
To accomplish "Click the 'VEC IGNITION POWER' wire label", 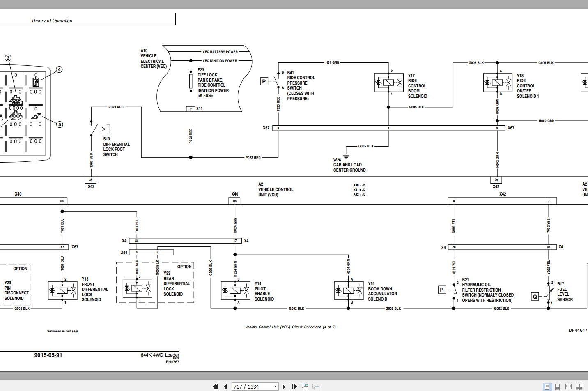I will click(x=220, y=61).
